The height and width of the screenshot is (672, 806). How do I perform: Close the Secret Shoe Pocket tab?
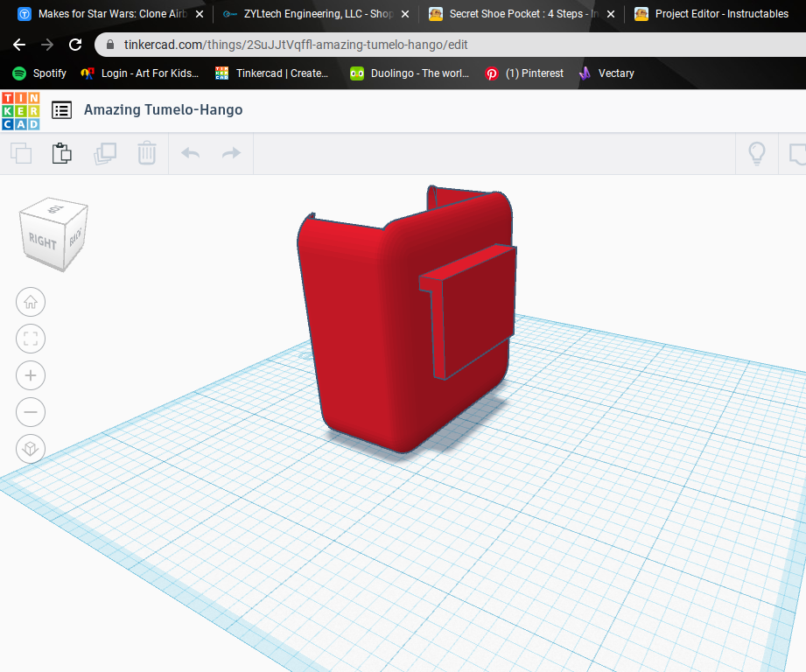pos(611,14)
